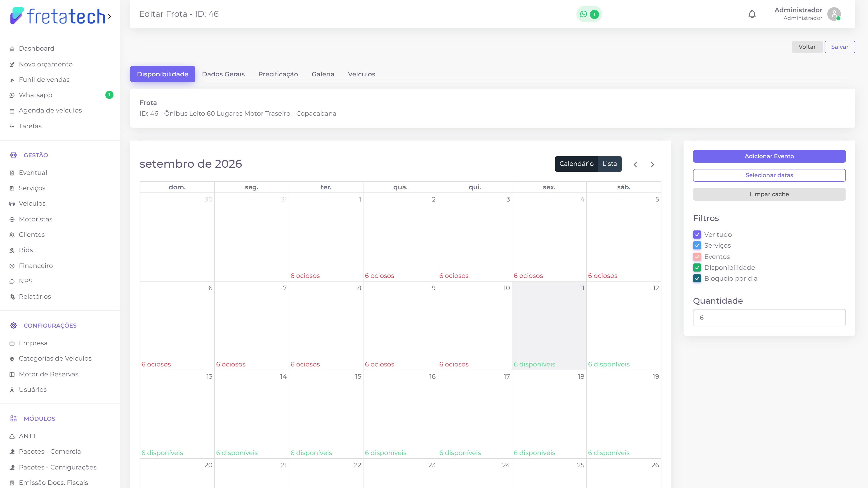Click the Whatsapp sidebar icon
This screenshot has width=868, height=488.
(12, 95)
